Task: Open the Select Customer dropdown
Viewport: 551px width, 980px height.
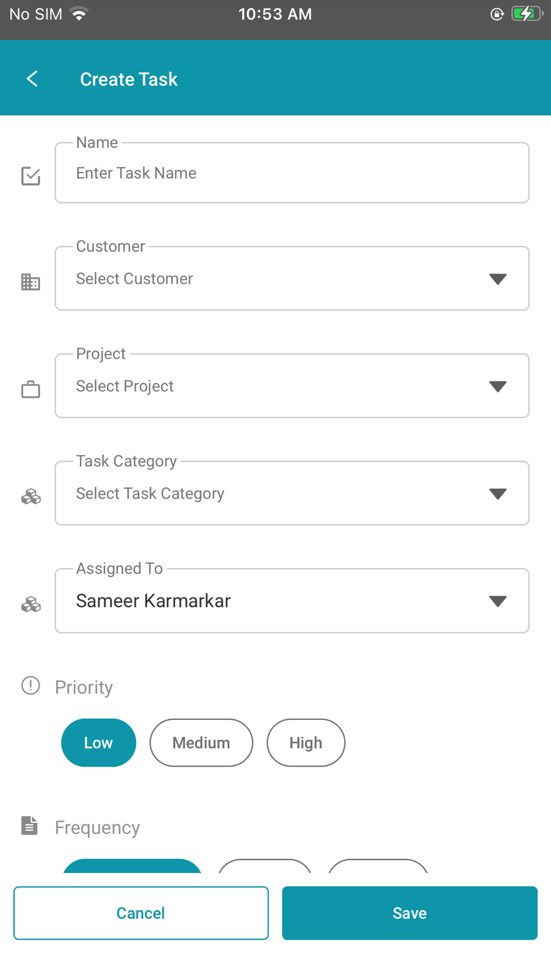Action: 292,279
